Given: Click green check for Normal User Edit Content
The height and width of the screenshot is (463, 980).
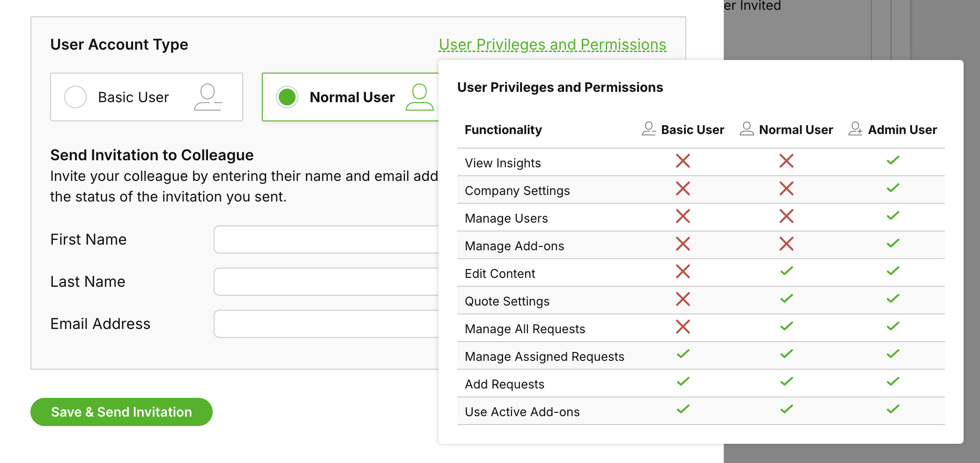Looking at the screenshot, I should point(787,271).
